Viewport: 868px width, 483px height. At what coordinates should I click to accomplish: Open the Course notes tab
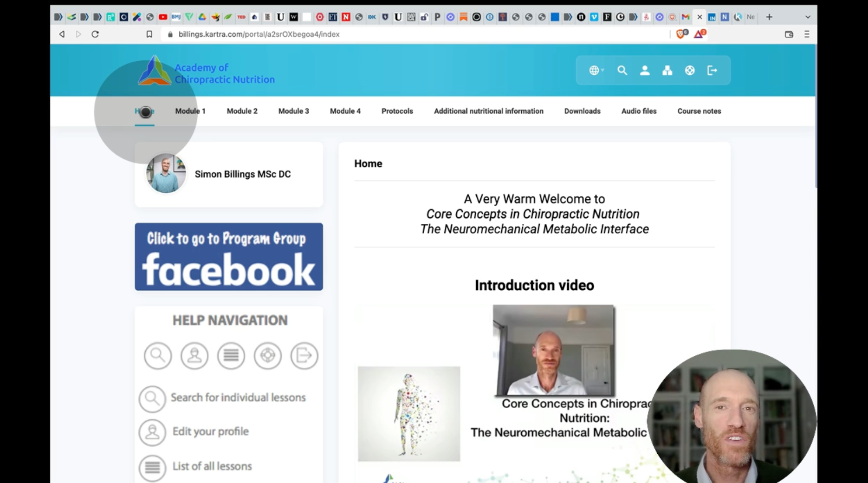(x=699, y=111)
